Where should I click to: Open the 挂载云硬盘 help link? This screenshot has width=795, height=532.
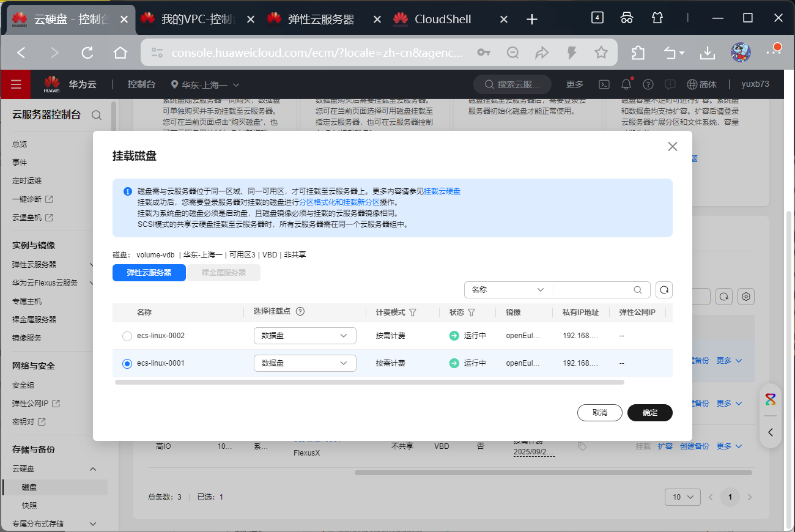[442, 191]
